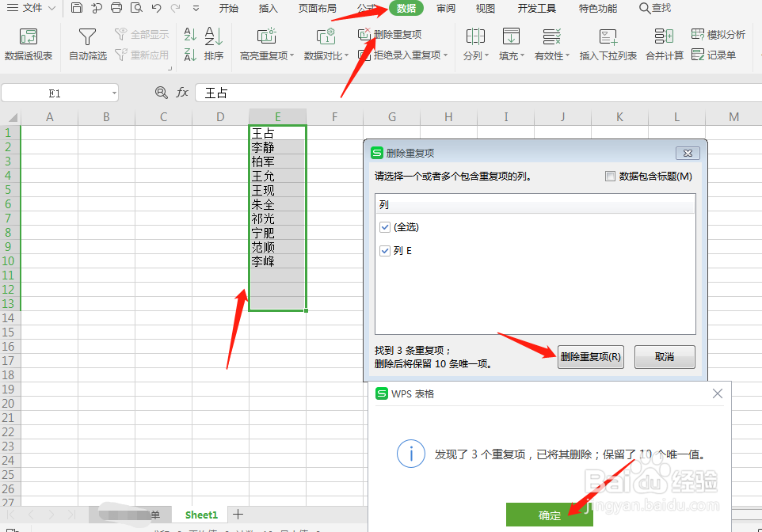Click the Save icon in quick toolbar
Viewport: 762px width, 532px height.
pyautogui.click(x=76, y=8)
